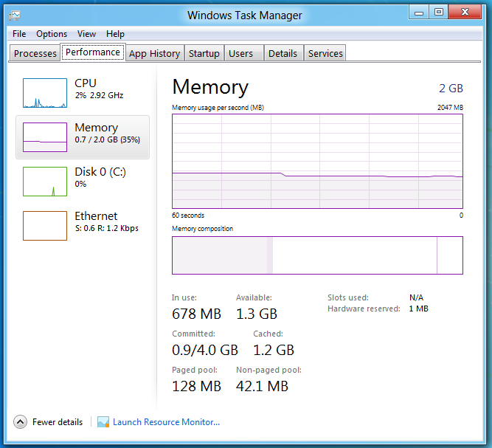Click the 2 GB total memory label

[451, 89]
